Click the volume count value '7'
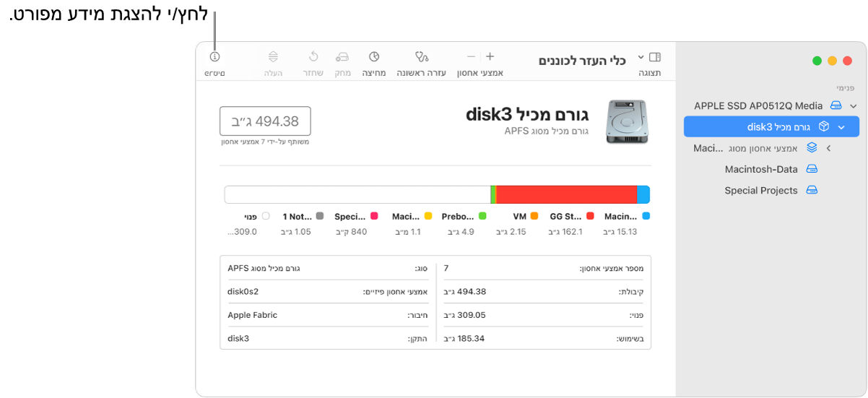This screenshot has width=868, height=398. 446,268
